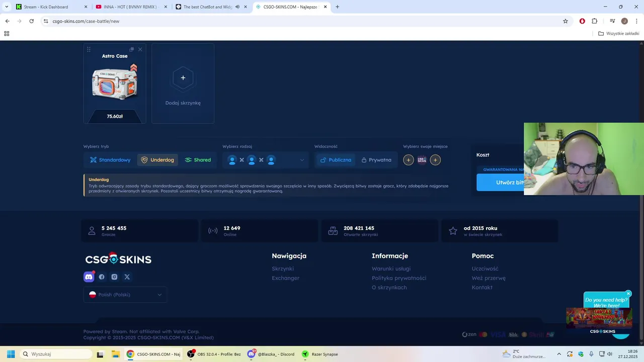Open the apps grid in bookmarks bar
This screenshot has height=362, width=644.
[7, 34]
